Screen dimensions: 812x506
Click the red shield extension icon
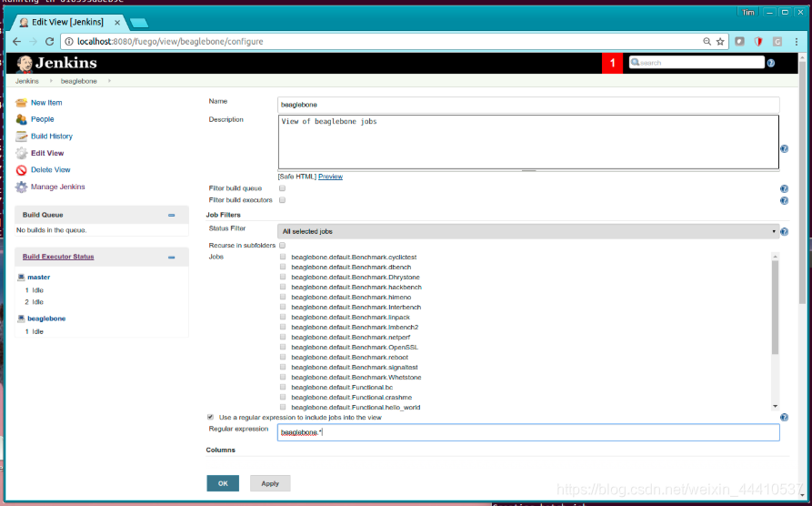coord(758,42)
